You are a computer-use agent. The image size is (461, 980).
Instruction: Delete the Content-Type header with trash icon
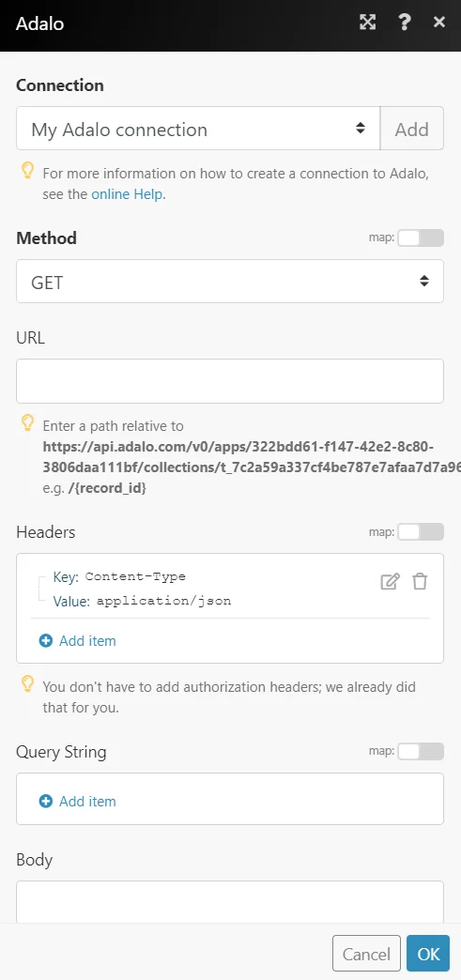tap(420, 582)
